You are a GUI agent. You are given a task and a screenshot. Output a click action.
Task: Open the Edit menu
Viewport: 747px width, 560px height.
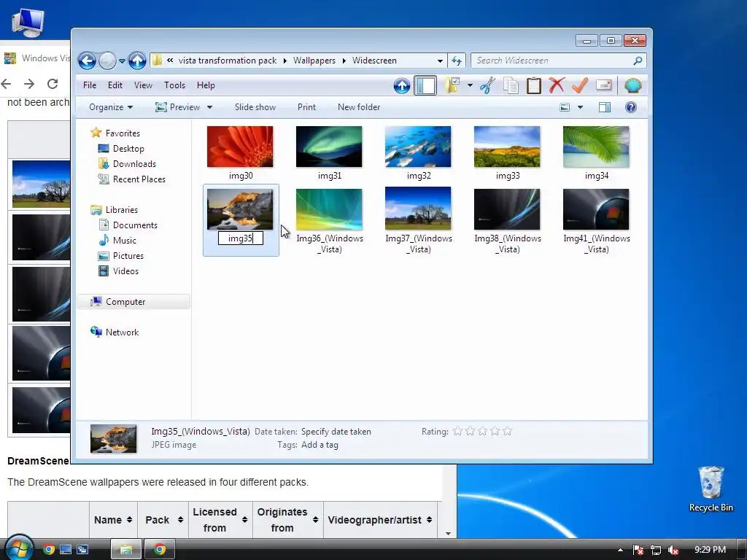pyautogui.click(x=115, y=85)
